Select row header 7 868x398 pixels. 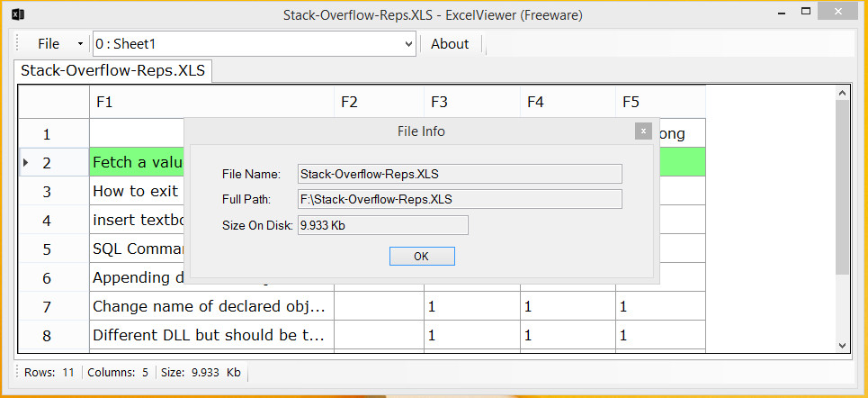click(x=54, y=306)
